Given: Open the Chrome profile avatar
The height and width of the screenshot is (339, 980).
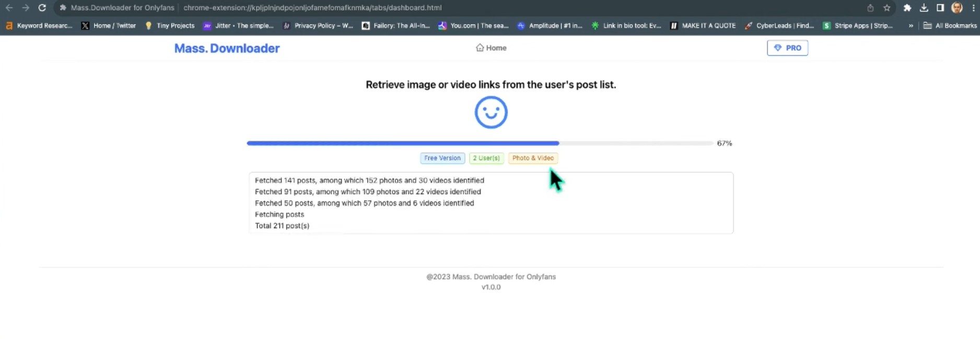Looking at the screenshot, I should click(x=957, y=8).
